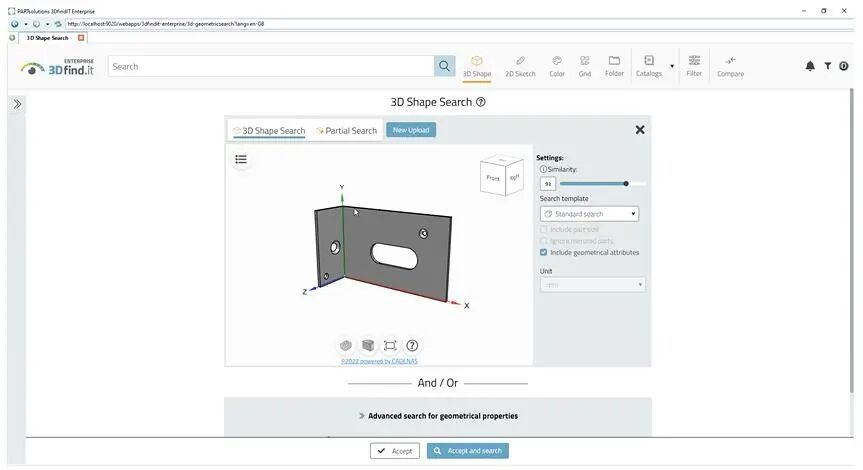Click the 3Dfind.it logo
Image resolution: width=863 pixels, height=470 pixels.
pyautogui.click(x=57, y=67)
